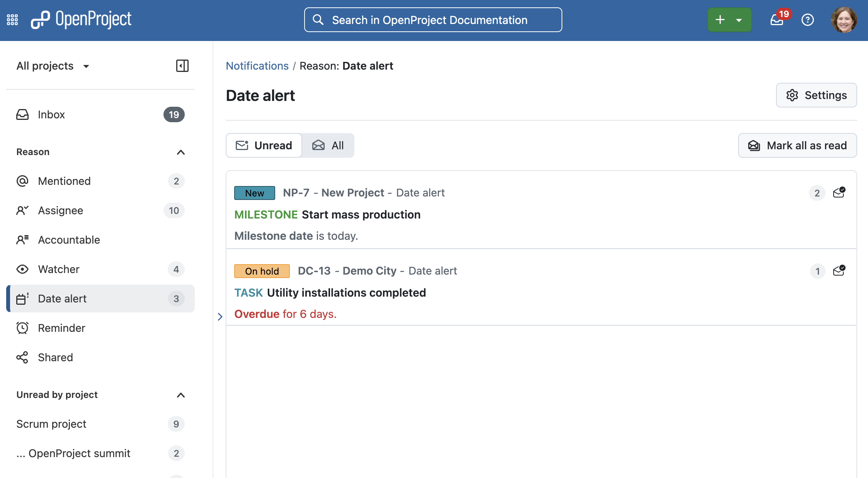The image size is (868, 478).
Task: Click the Assignee count badge 10
Action: pyautogui.click(x=174, y=210)
